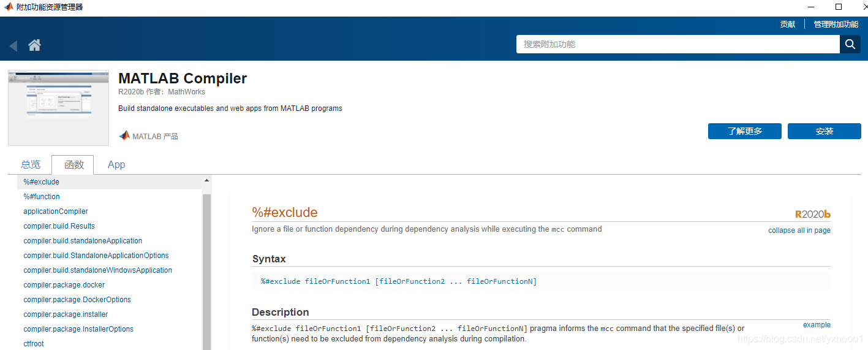Screen dimensions: 868x350
Task: Open the MATLAB Compiler thumbnail image
Action: [58, 108]
